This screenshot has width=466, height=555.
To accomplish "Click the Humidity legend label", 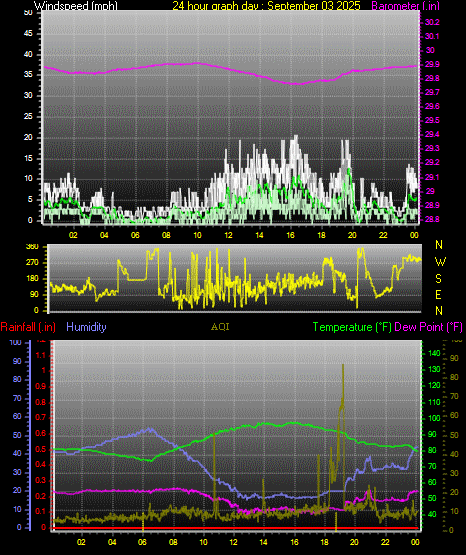I will pos(86,327).
